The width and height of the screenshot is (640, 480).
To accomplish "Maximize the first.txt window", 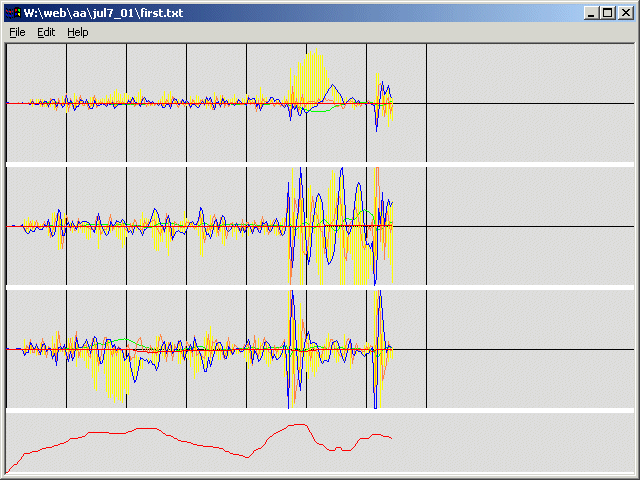I will click(x=608, y=13).
